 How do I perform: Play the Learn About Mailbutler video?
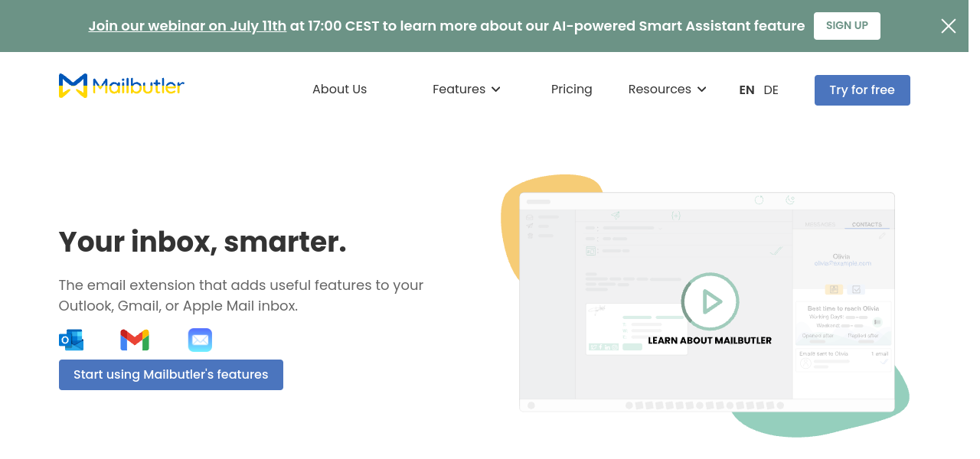click(x=710, y=301)
